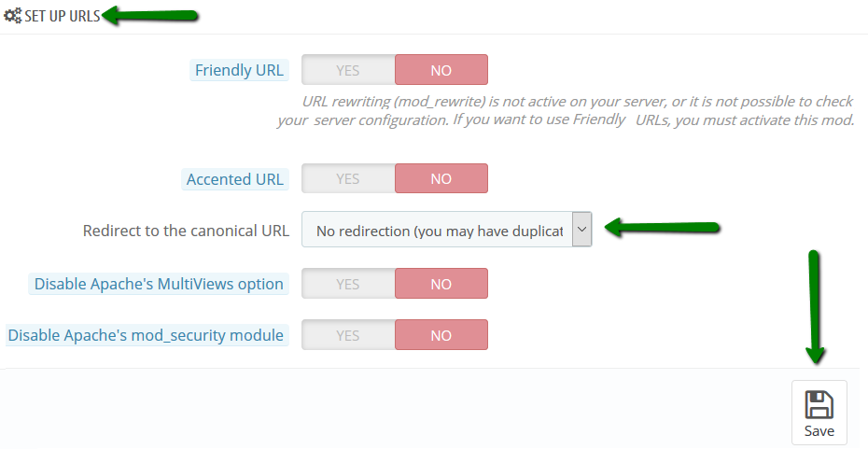Click the Accented URL label
This screenshot has height=449, width=868.
(x=234, y=179)
